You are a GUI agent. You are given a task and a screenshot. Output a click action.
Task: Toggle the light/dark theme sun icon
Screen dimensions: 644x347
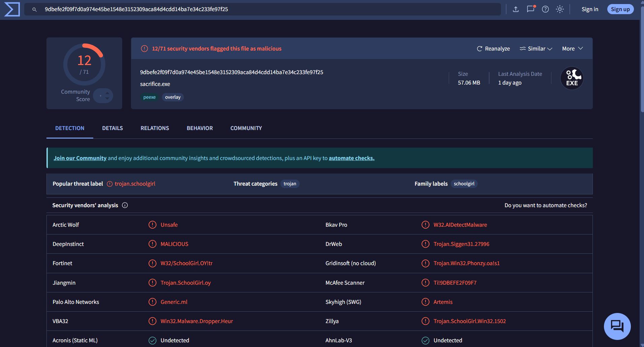coord(560,9)
